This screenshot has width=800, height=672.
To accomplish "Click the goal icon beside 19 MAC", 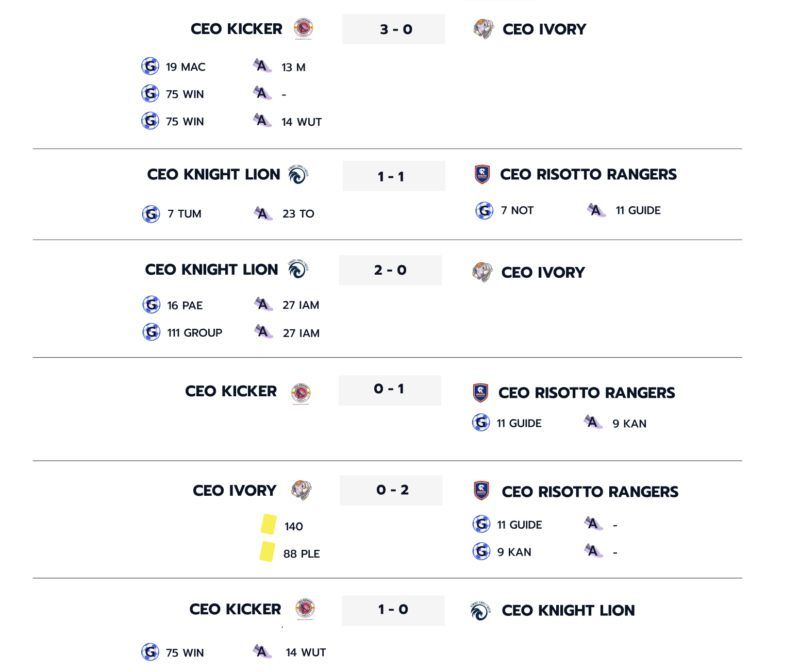I will pos(150,66).
